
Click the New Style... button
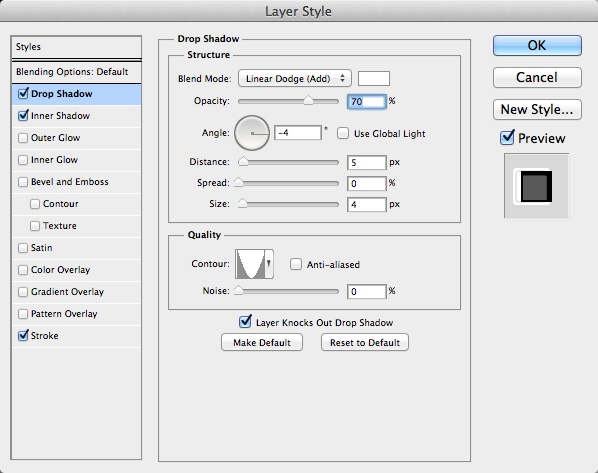tap(537, 109)
